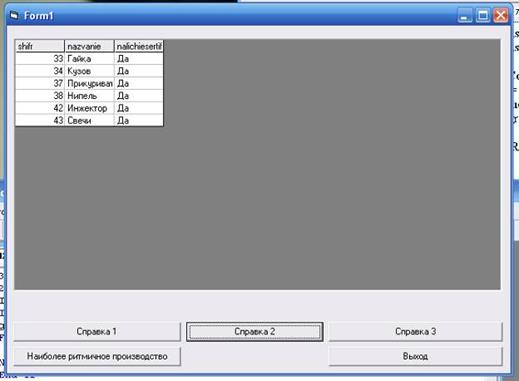Image resolution: width=519 pixels, height=381 pixels.
Task: Select the cell with value 42
Action: pos(40,108)
